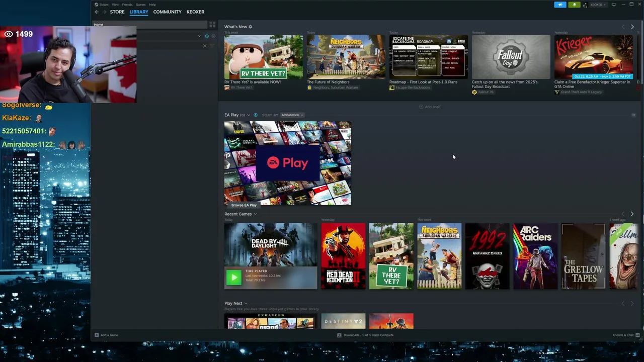Play Dead by Daylight green button

tap(233, 278)
